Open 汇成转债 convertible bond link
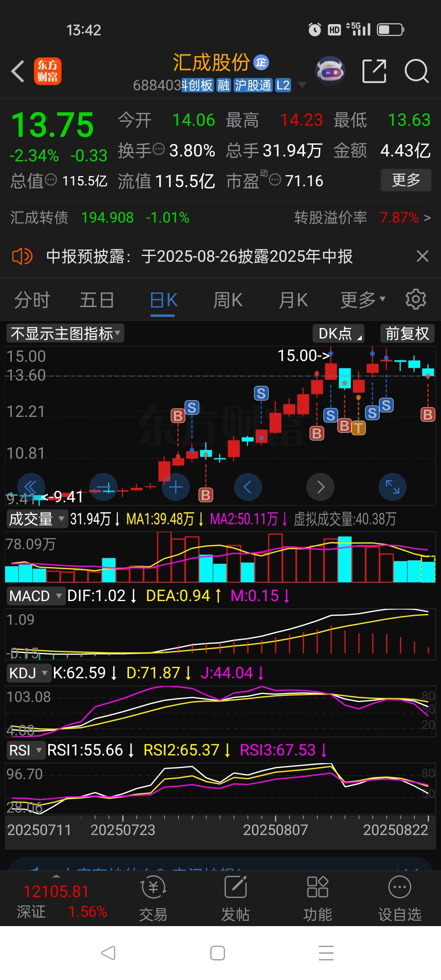Image resolution: width=441 pixels, height=980 pixels. click(100, 218)
